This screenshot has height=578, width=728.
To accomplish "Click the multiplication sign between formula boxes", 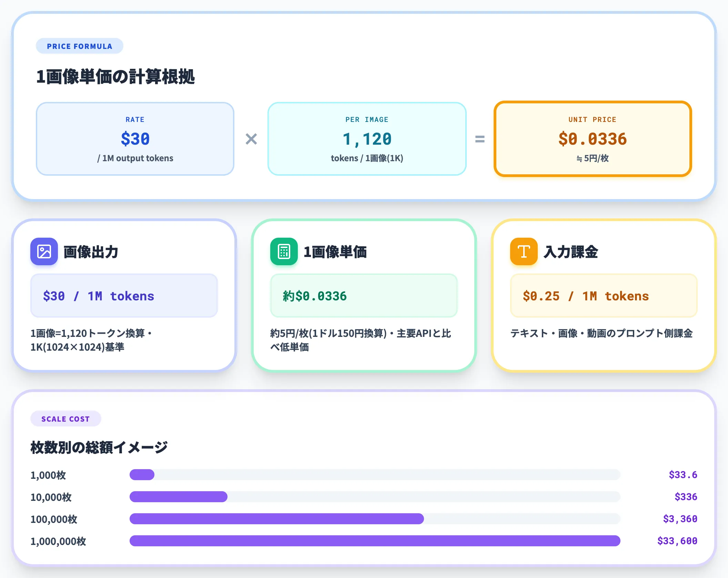I will pos(251,139).
